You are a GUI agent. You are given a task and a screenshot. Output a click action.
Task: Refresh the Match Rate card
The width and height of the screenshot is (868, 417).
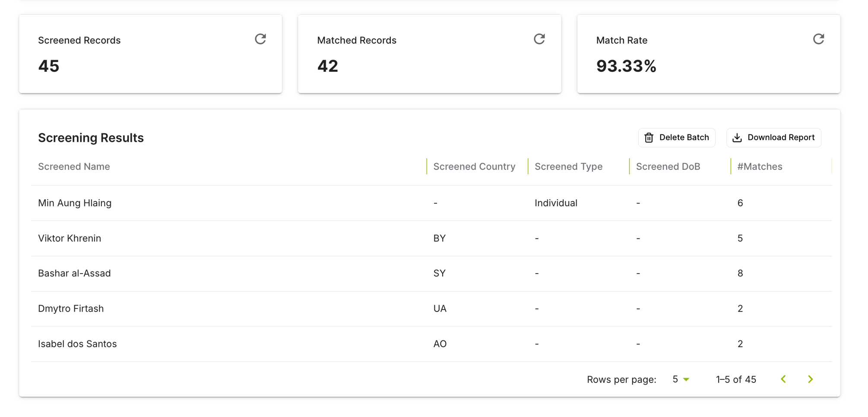(818, 39)
